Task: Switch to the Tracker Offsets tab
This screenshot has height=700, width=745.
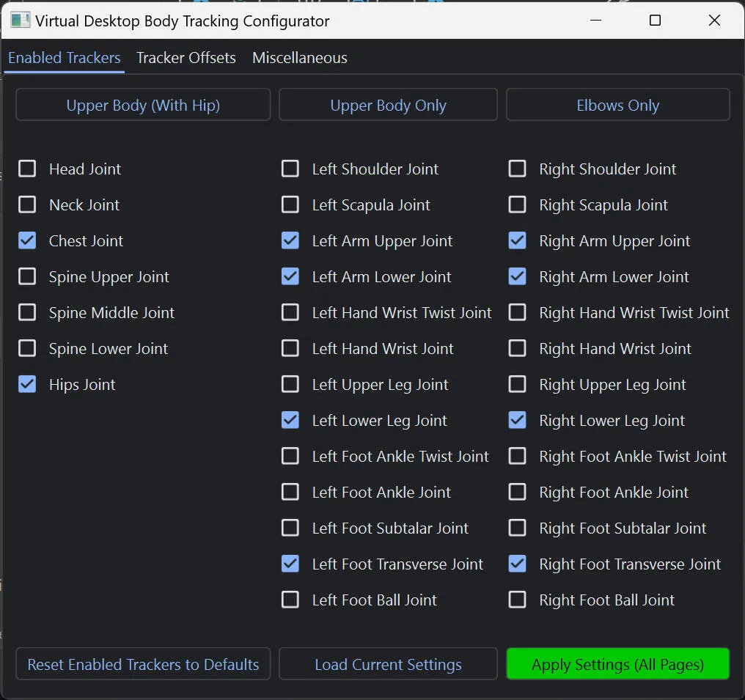Action: point(186,57)
